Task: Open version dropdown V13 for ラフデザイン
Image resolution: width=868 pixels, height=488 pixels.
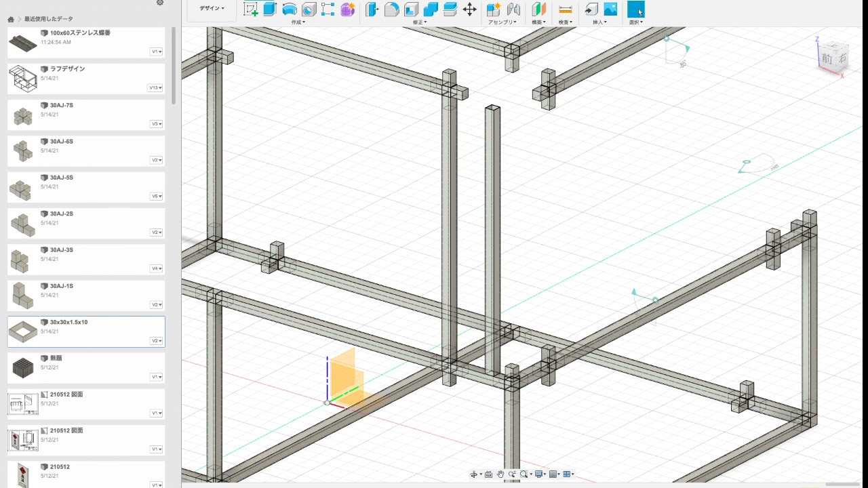Action: tap(155, 88)
